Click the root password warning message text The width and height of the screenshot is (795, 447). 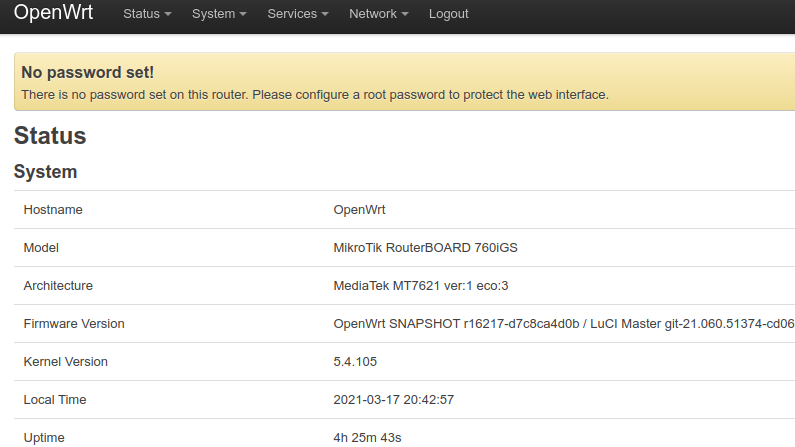(x=315, y=95)
